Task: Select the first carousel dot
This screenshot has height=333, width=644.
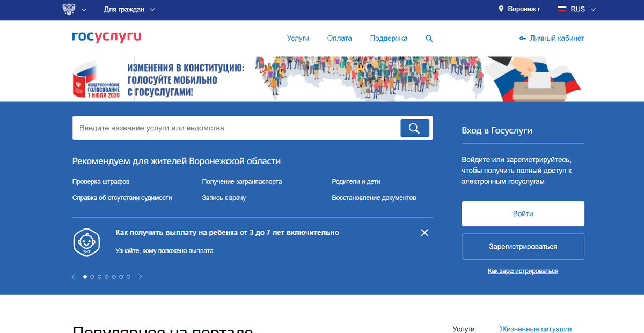Action: pyautogui.click(x=85, y=277)
